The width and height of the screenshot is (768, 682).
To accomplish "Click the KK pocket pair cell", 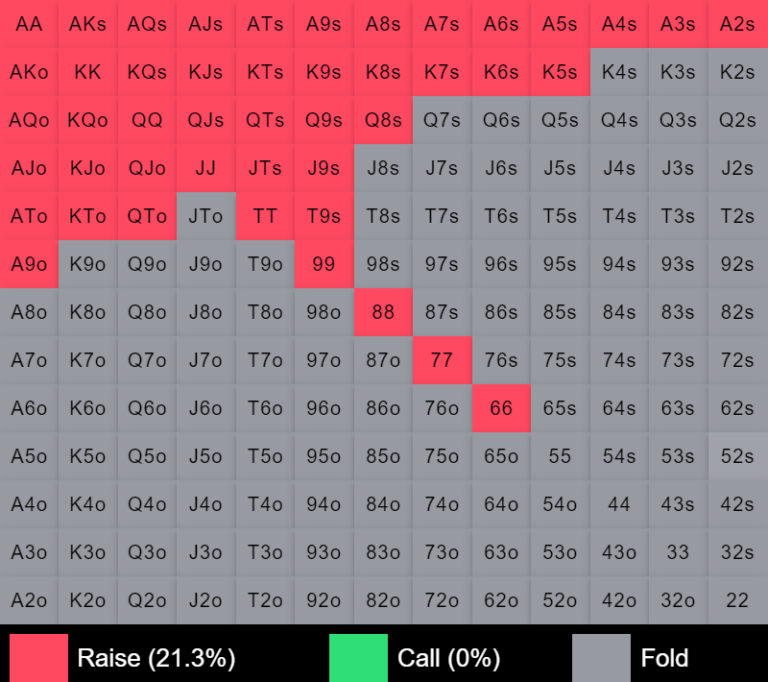I will tap(88, 72).
